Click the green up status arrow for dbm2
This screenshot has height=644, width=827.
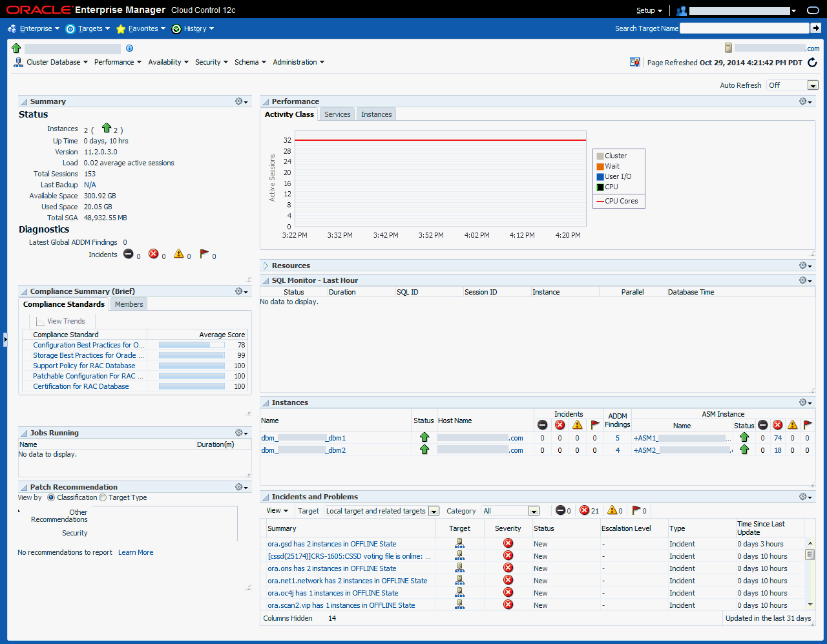pyautogui.click(x=424, y=450)
